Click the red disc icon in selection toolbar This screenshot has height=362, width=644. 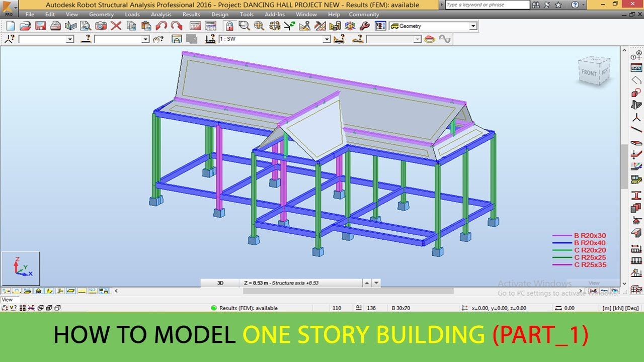[430, 39]
